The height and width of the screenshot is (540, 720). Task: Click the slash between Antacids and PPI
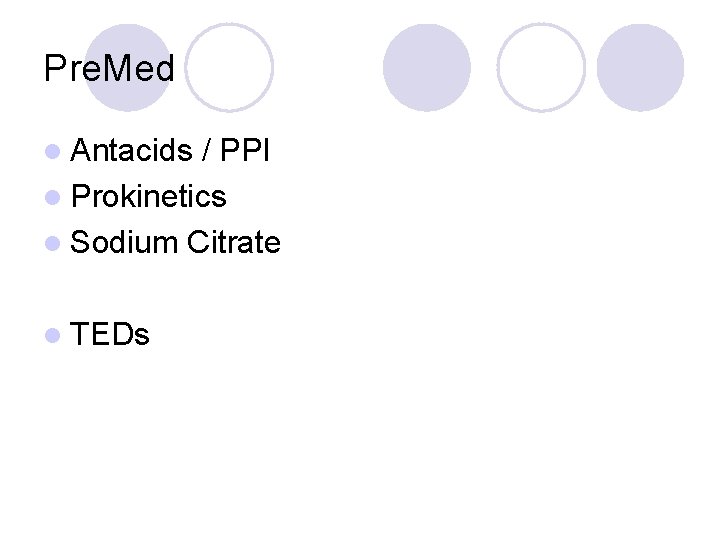pyautogui.click(x=206, y=151)
